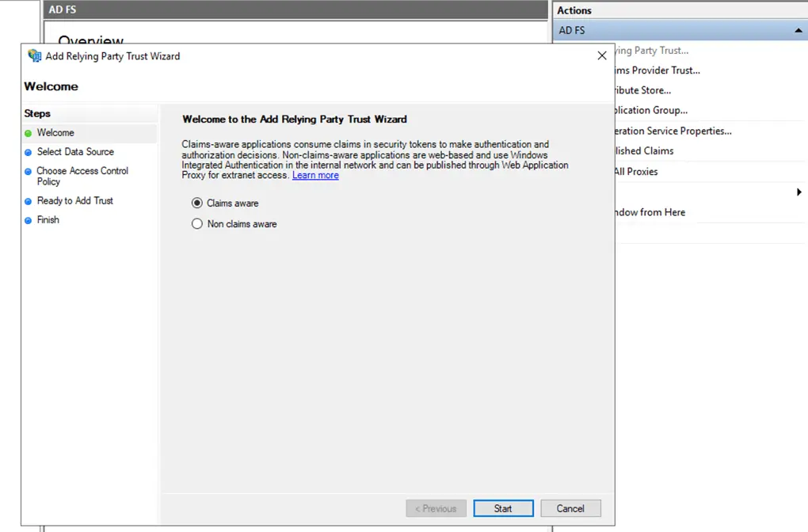Choose New Window from Here action
This screenshot has height=532, width=808.
(x=650, y=212)
